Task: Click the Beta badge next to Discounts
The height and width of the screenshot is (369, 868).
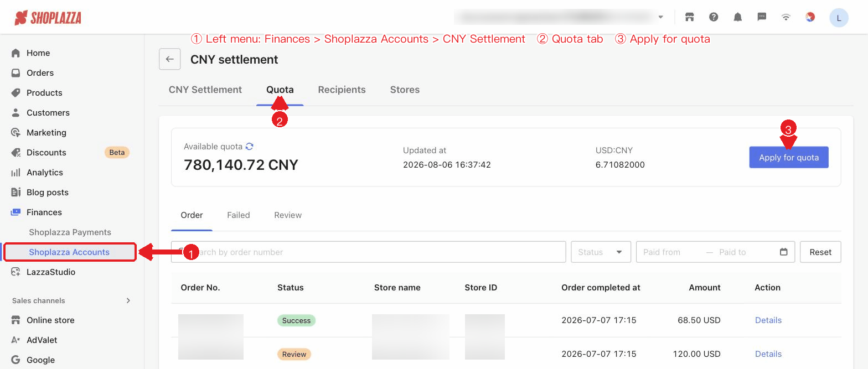Action: (117, 153)
